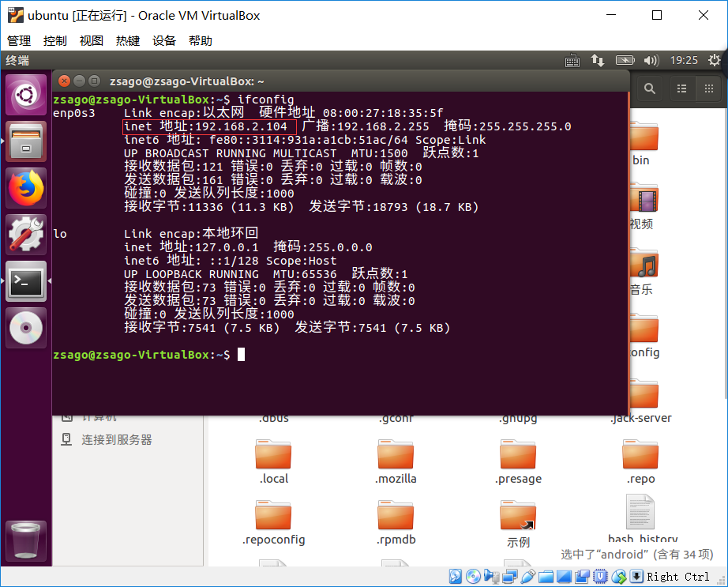Click the mouse integration status icon
Viewport: 728px width, 587px height.
click(x=619, y=576)
